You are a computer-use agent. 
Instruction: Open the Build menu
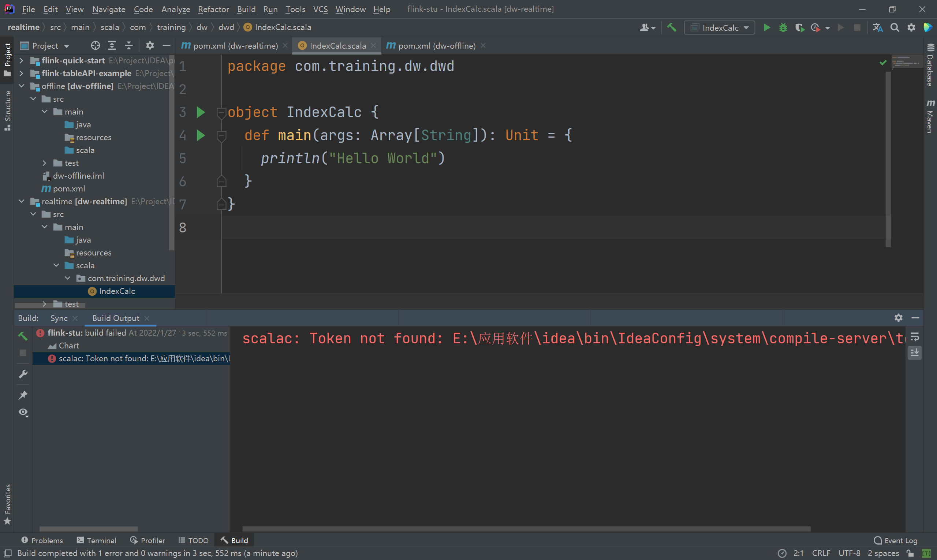click(x=246, y=9)
